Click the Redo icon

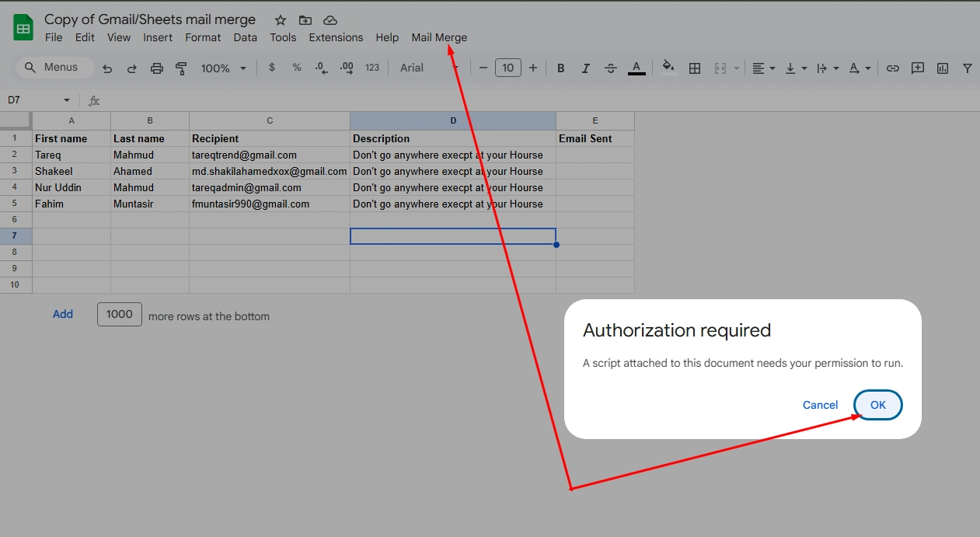(x=132, y=68)
